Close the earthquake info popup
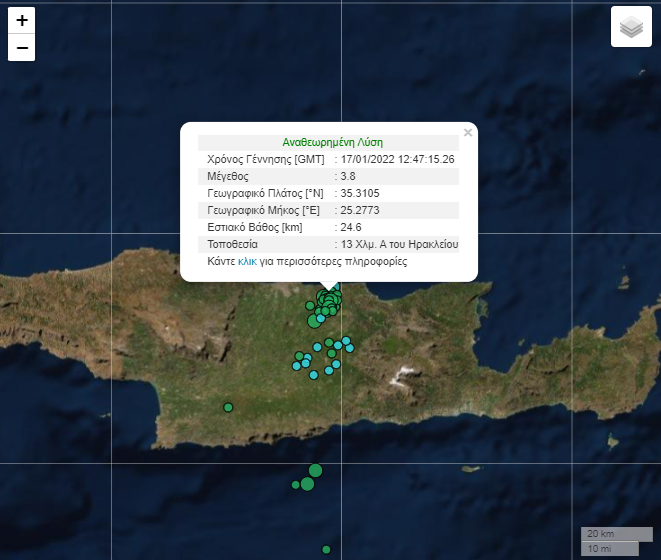This screenshot has height=560, width=661. 467,132
